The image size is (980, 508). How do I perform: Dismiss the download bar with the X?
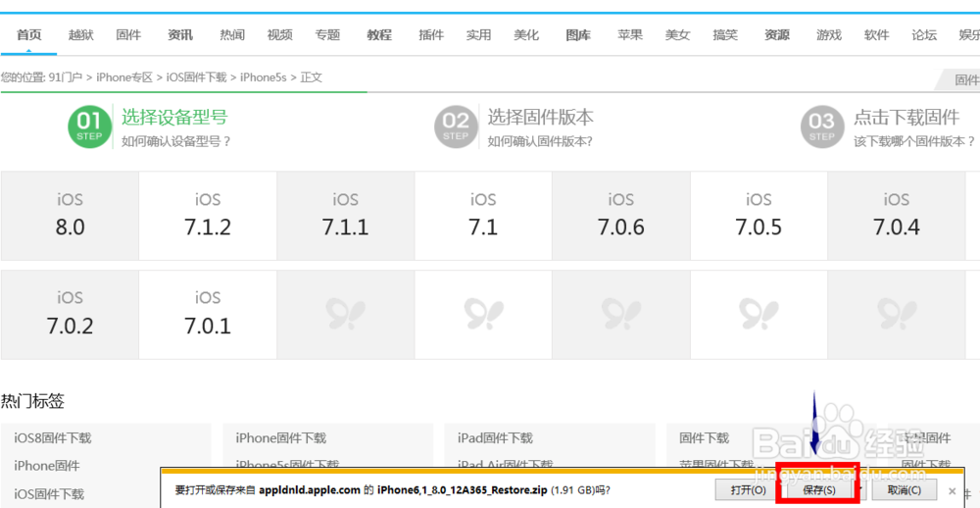click(952, 490)
